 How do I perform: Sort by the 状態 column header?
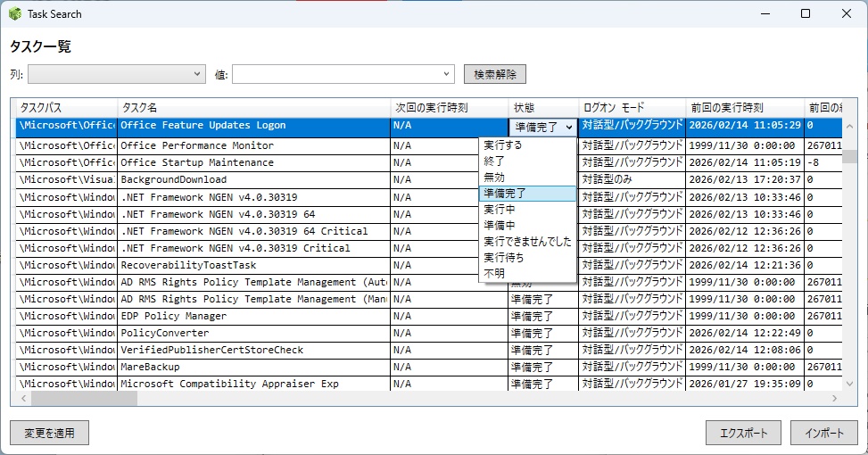click(543, 108)
